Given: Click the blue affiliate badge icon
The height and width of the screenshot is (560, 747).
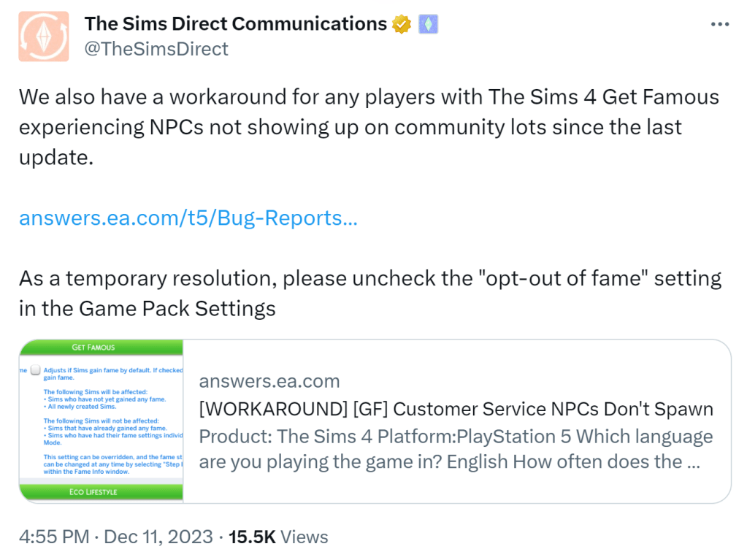Looking at the screenshot, I should (428, 24).
